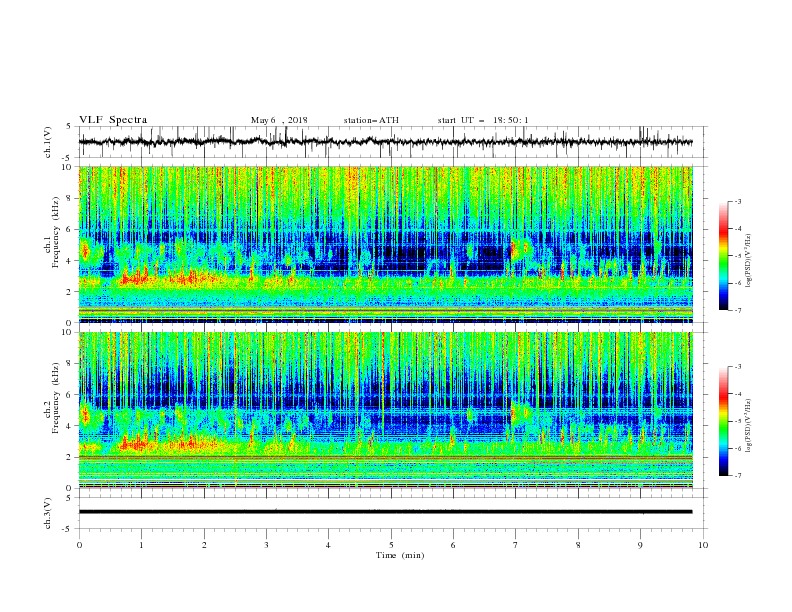Click the time axis tick label '4'

point(328,545)
